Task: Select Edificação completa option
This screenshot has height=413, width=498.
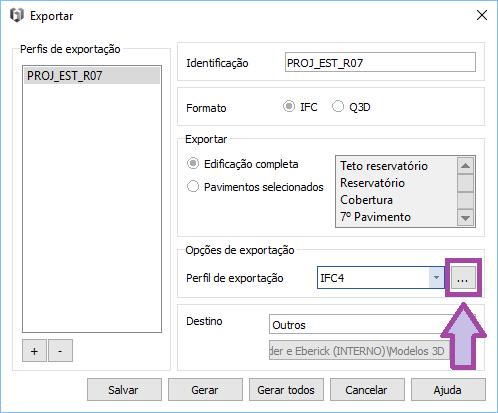Action: click(x=193, y=164)
